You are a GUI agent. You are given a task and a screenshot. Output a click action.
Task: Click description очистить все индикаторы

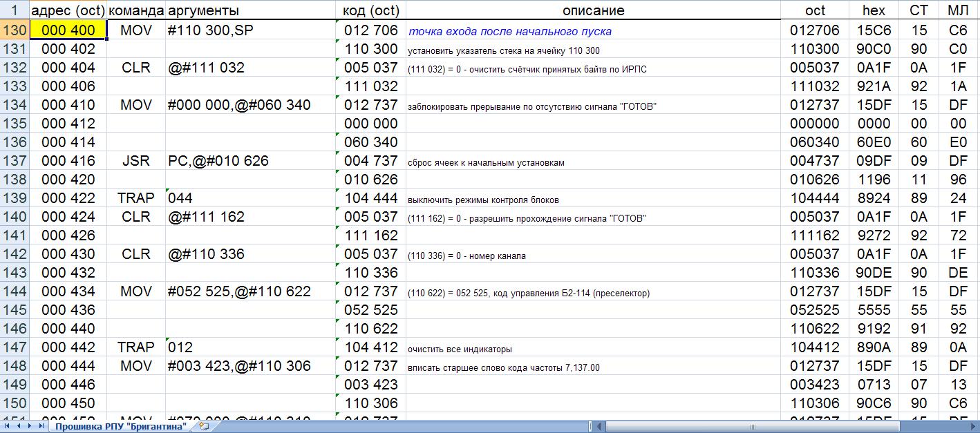[x=460, y=349]
